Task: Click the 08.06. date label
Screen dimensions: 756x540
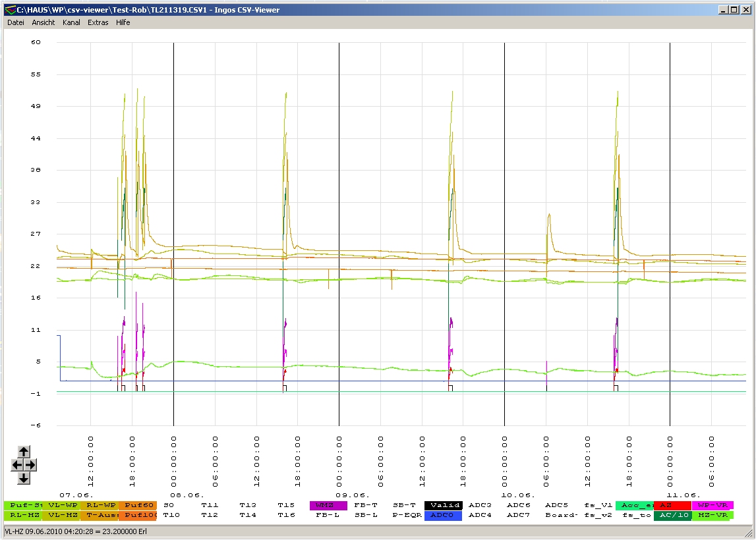Action: (187, 495)
